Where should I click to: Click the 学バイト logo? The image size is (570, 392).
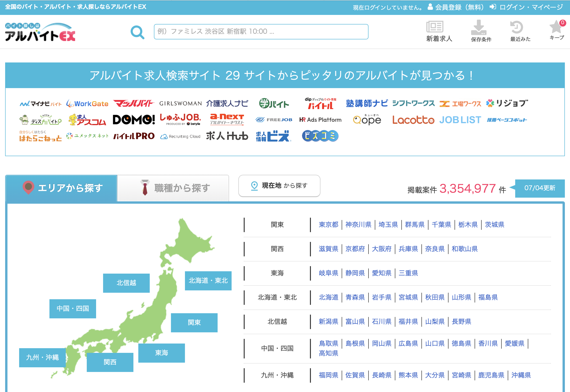coord(274,103)
